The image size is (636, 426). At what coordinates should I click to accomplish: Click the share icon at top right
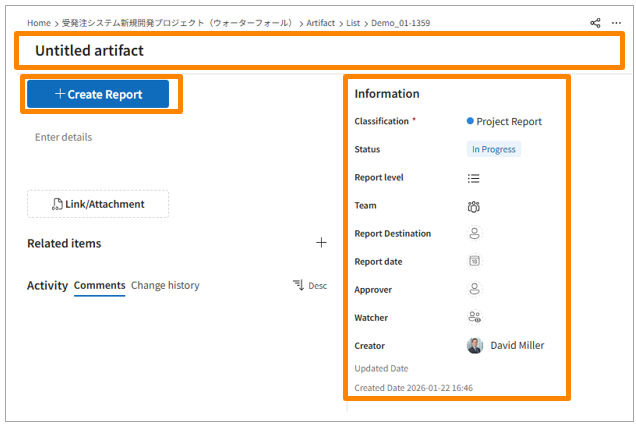596,22
